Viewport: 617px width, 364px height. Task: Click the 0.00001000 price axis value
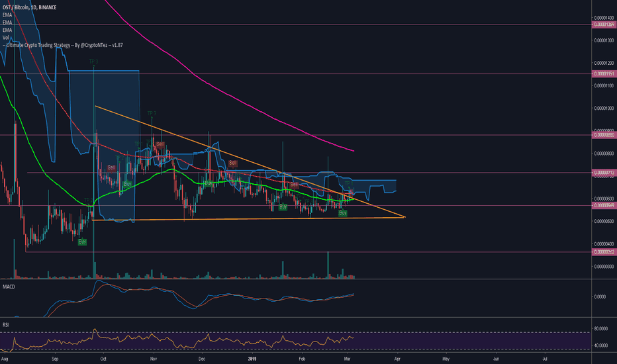click(x=604, y=109)
